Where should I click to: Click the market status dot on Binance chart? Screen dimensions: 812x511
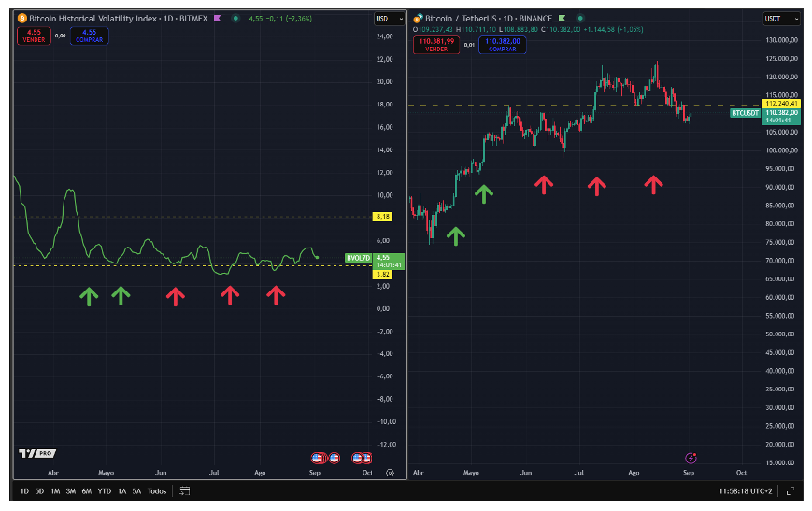point(580,18)
